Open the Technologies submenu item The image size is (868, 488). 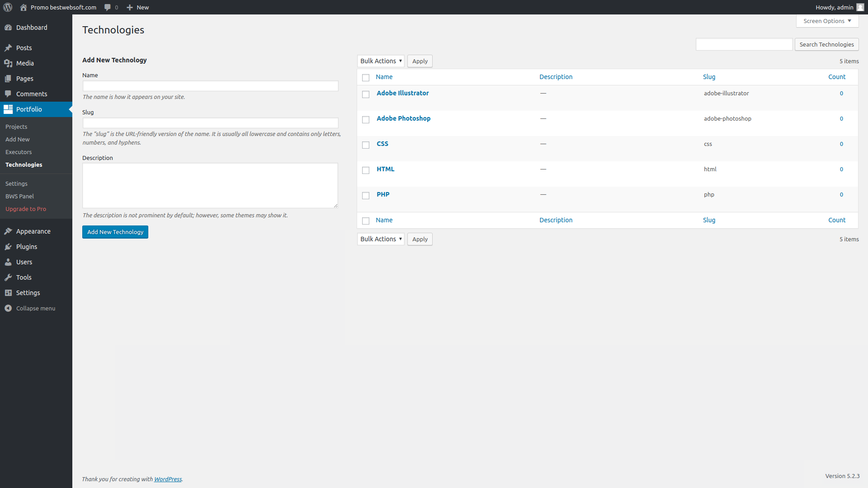(x=23, y=164)
